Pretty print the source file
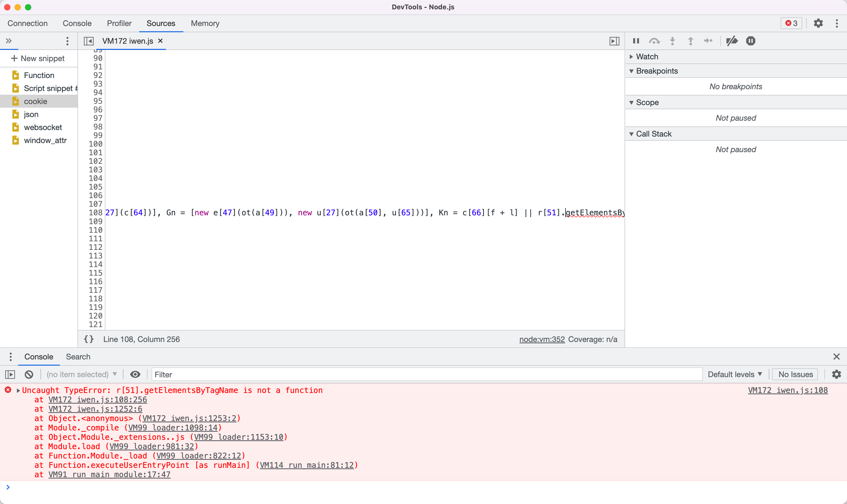Image resolution: width=847 pixels, height=504 pixels. [x=89, y=339]
